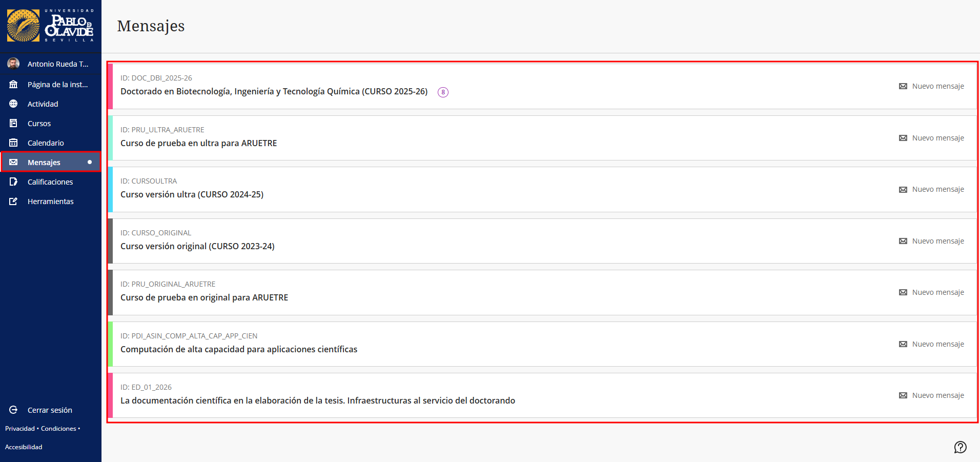Open Curso de prueba en ultra para ARUETRE
This screenshot has width=980, height=462.
[198, 143]
